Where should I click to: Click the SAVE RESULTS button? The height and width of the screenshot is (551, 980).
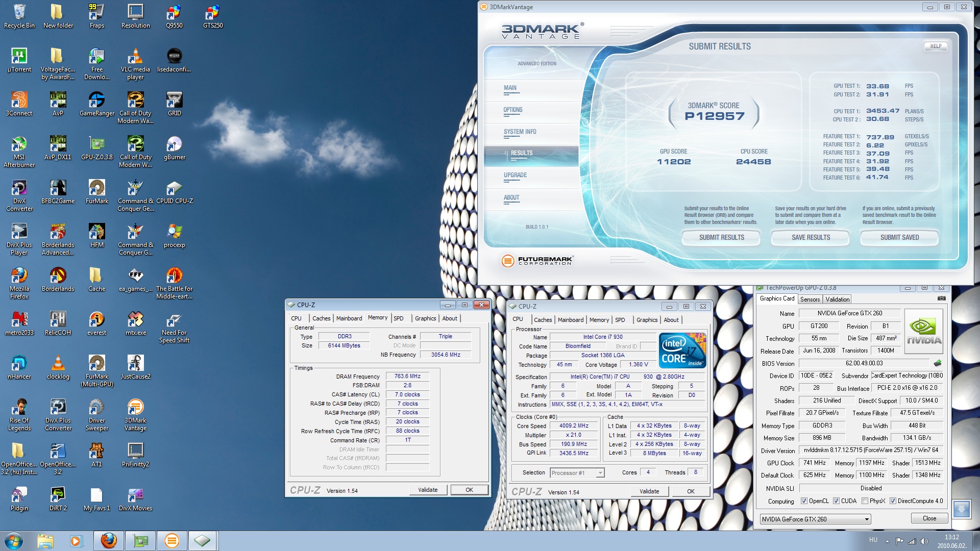[811, 237]
